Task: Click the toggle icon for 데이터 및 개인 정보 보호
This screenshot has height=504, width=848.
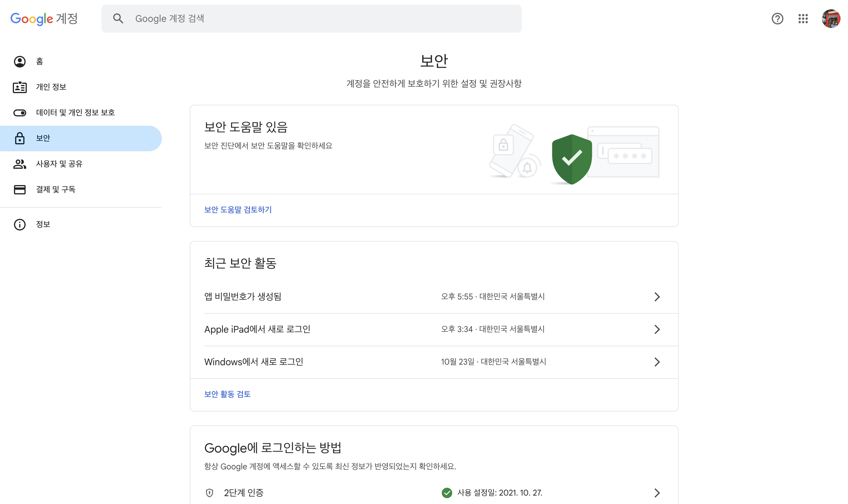Action: (20, 113)
